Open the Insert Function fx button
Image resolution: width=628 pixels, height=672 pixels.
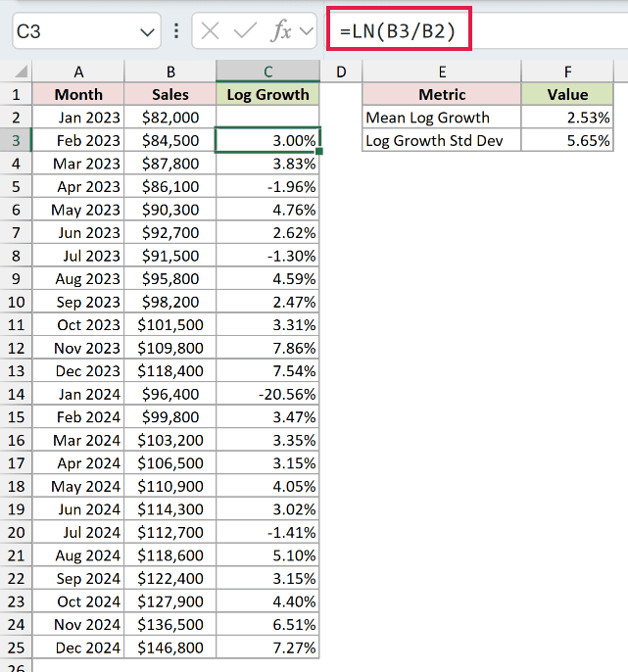pos(281,31)
